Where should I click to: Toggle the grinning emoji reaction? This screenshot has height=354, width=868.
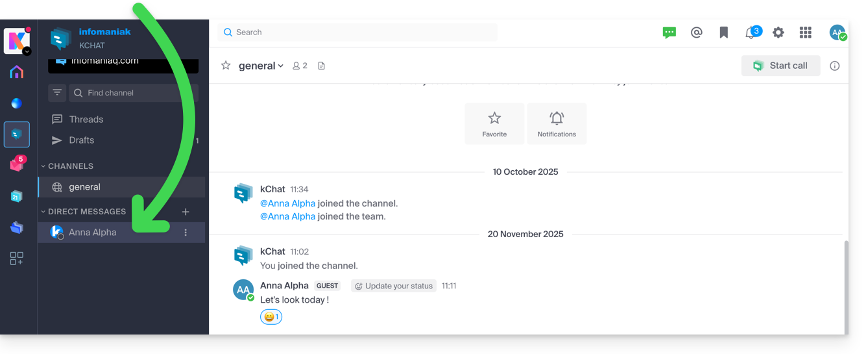coord(271,317)
